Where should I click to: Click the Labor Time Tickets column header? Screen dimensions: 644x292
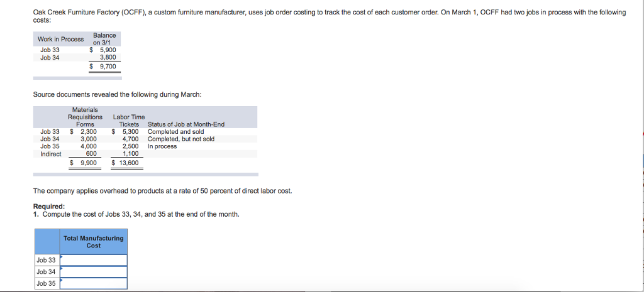[x=128, y=121]
